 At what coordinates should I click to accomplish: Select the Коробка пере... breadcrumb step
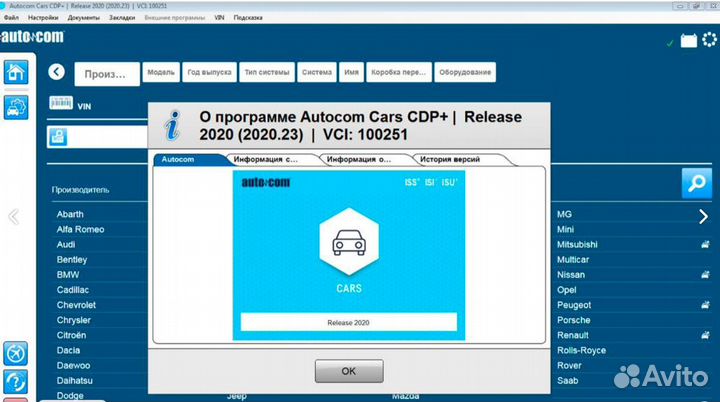coord(399,72)
